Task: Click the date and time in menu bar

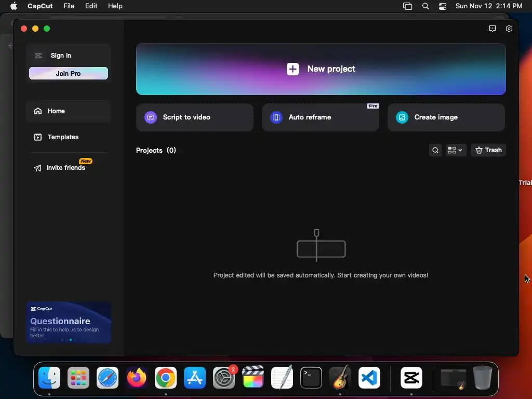Action: pyautogui.click(x=488, y=6)
